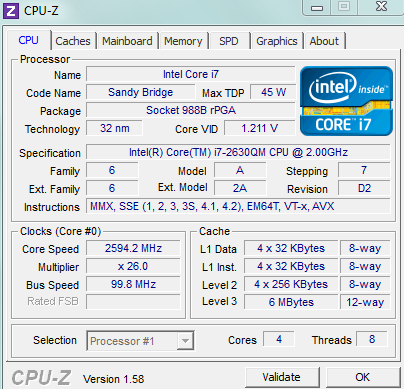Click the OK button
Image resolution: width=404 pixels, height=389 pixels.
click(x=363, y=377)
